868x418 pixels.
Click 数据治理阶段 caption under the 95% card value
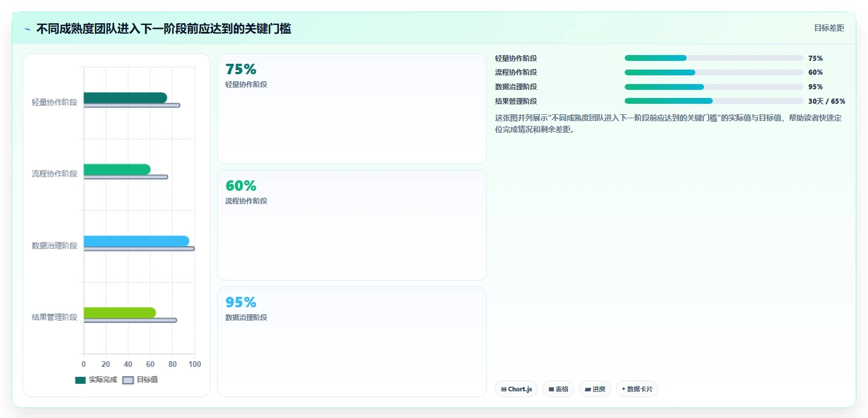coord(246,318)
